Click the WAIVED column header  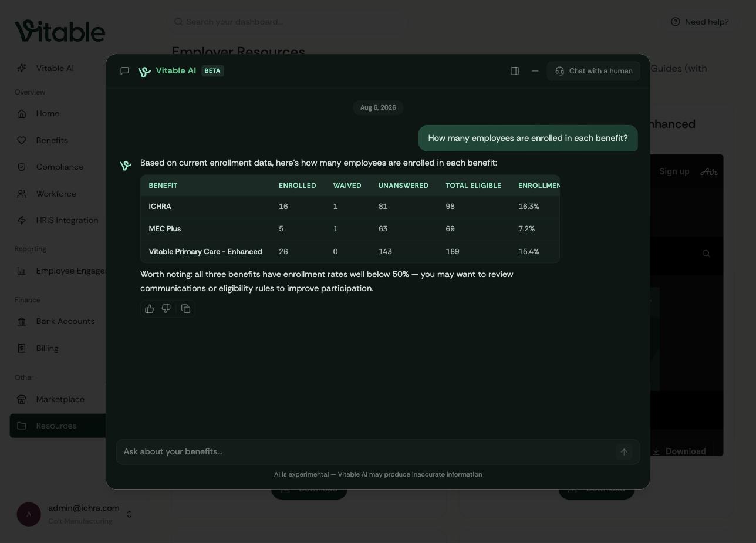point(347,186)
